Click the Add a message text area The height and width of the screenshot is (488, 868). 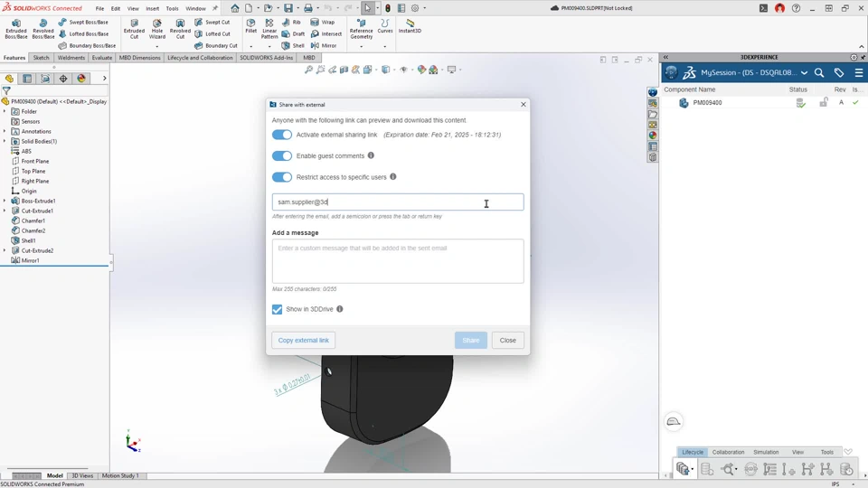[398, 261]
